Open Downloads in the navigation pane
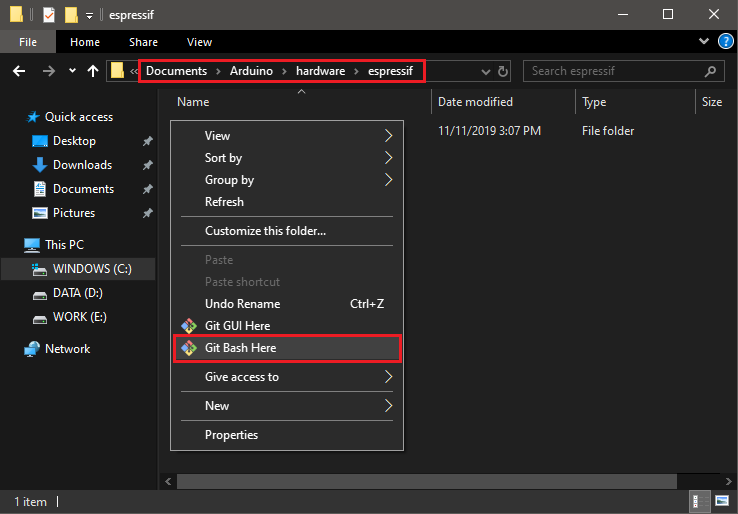The height and width of the screenshot is (514, 738). [x=82, y=165]
